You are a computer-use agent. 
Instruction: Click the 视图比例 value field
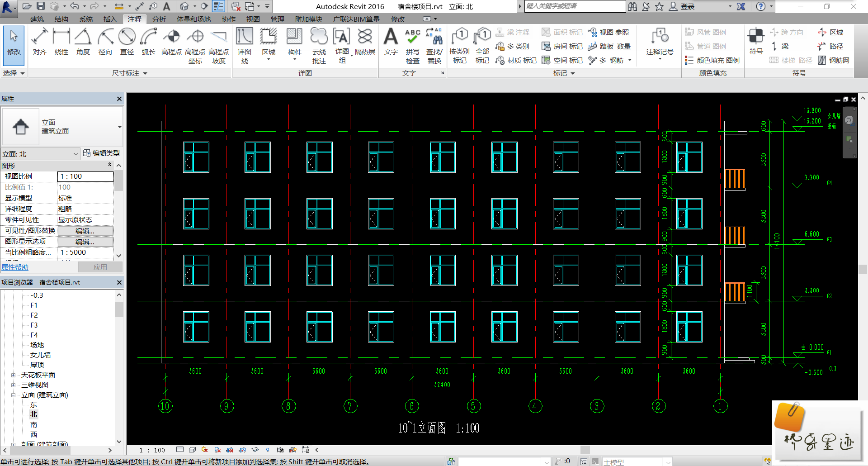click(85, 176)
